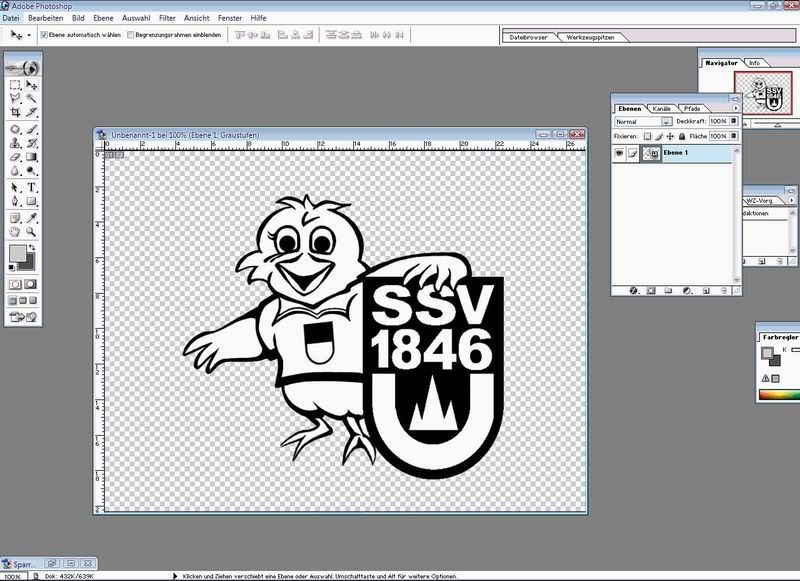Open Adobe Online via toolbox header image
The image size is (800, 581).
[x=23, y=67]
